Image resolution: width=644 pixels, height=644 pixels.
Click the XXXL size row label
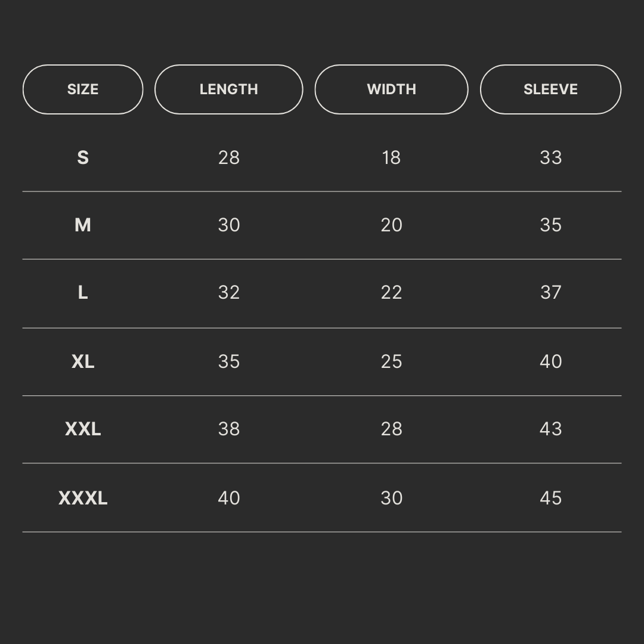[83, 498]
